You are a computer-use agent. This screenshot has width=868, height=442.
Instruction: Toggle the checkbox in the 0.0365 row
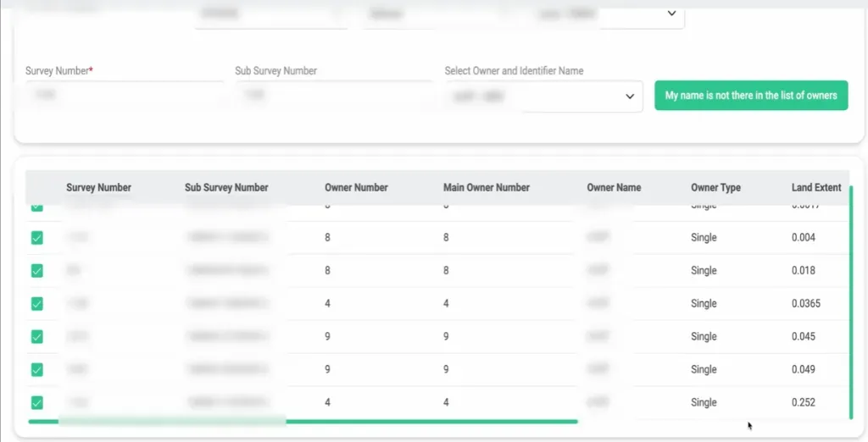[x=37, y=304]
